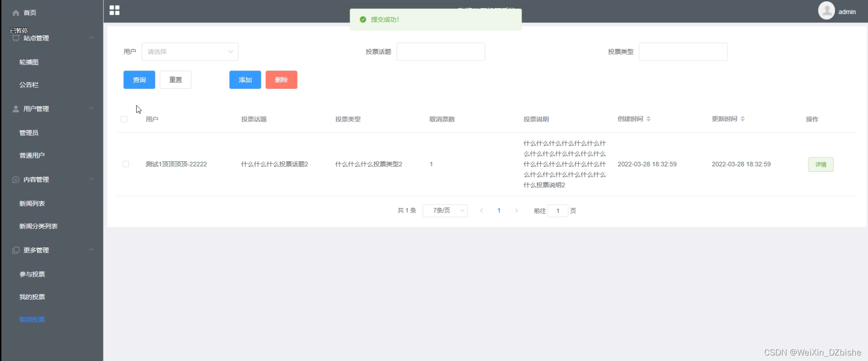Viewport: 868px width, 361px height.
Task: Click the 什么什么什么投票类型2 cell
Action: point(369,164)
